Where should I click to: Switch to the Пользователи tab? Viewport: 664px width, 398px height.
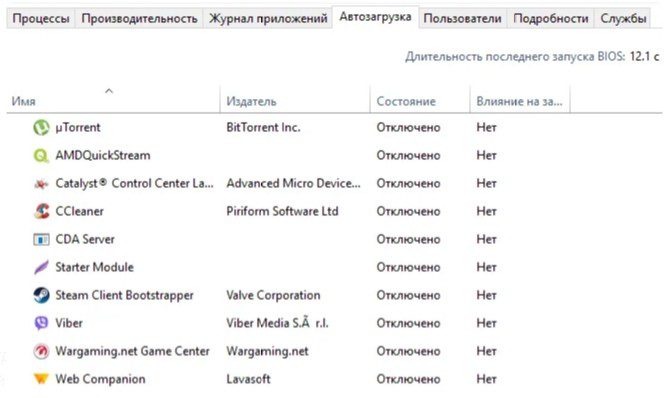click(462, 19)
